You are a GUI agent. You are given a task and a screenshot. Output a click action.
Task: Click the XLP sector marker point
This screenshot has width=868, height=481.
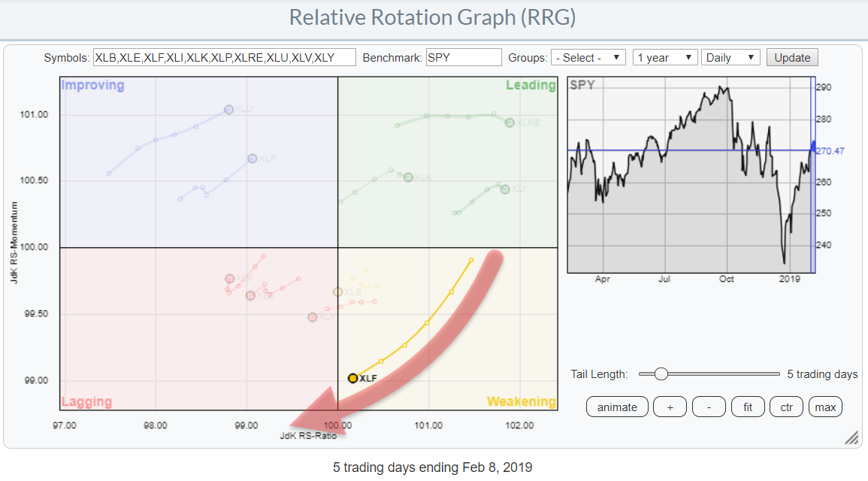253,159
